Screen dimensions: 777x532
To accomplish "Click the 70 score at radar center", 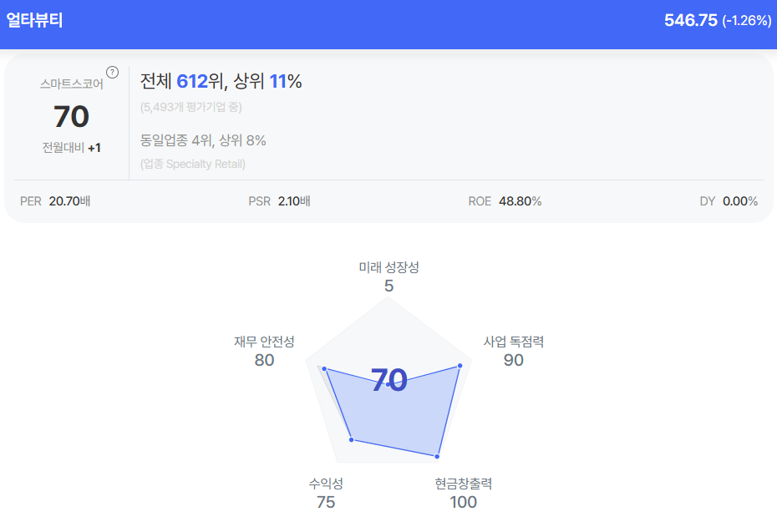I will coord(388,381).
